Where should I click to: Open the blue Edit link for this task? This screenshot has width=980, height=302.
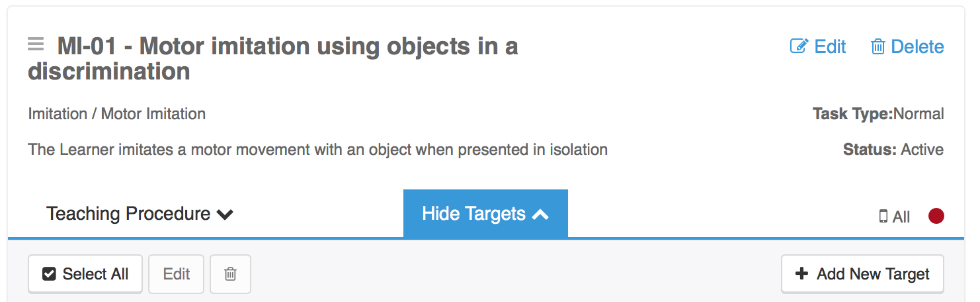tap(818, 46)
